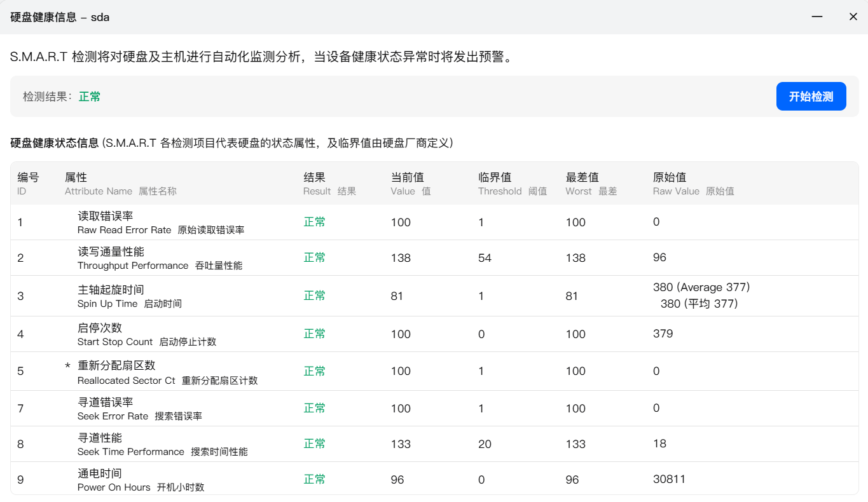
Task: Click the 临界值 Threshold column header
Action: click(495, 184)
